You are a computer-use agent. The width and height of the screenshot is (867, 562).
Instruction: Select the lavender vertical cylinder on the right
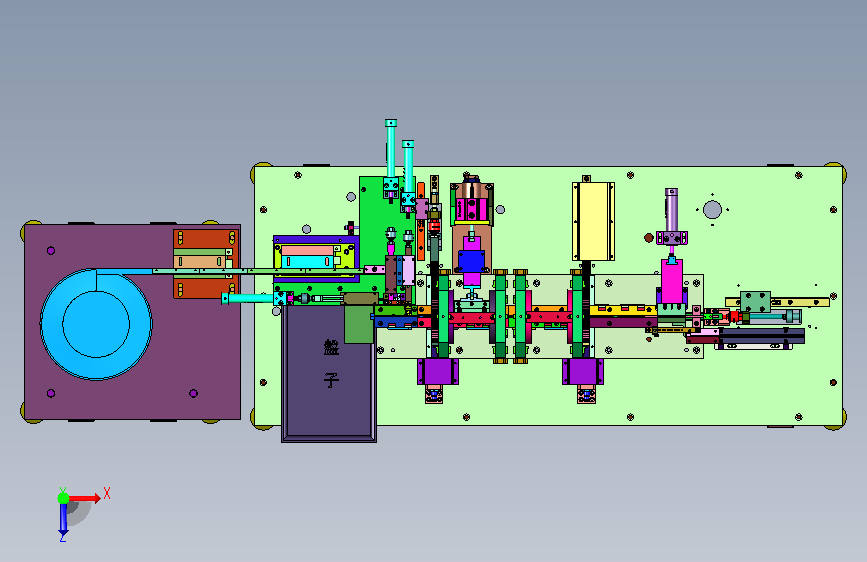(671, 210)
